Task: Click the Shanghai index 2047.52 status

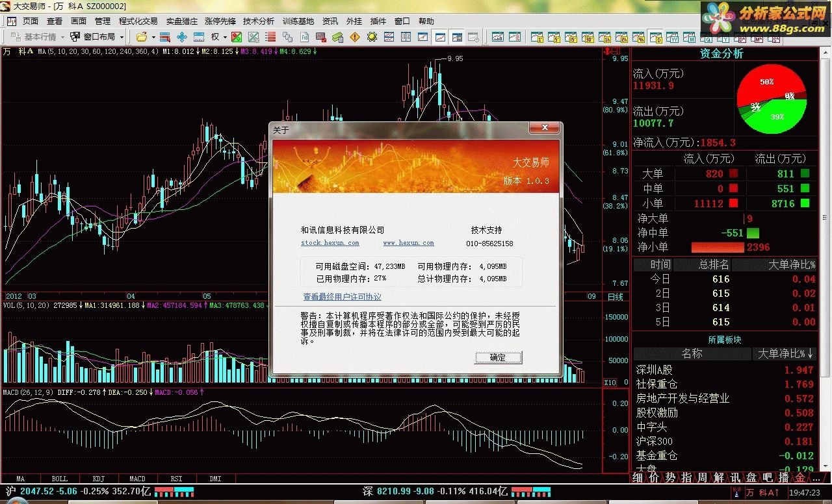Action: click(x=78, y=492)
